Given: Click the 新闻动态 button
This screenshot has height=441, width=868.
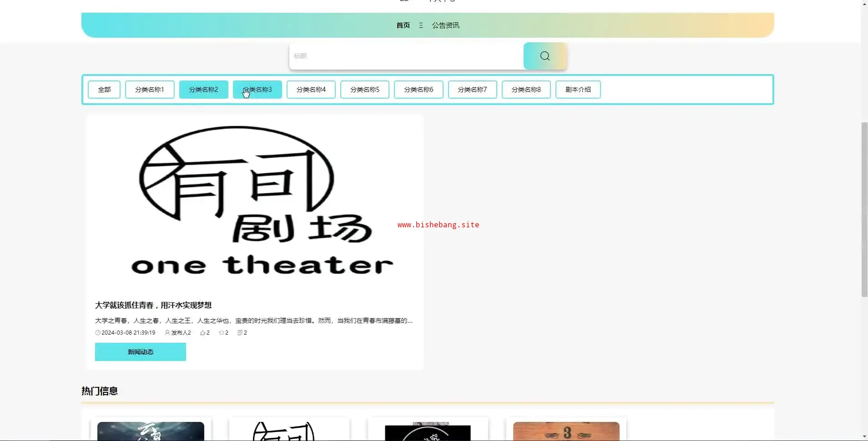Looking at the screenshot, I should pos(140,352).
